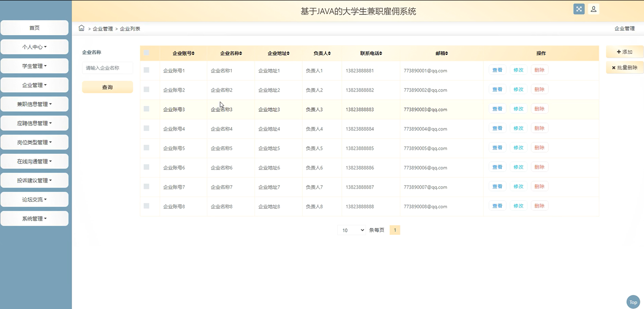Expand the 投诉建议管理 sidebar menu
The image size is (644, 309).
[35, 180]
